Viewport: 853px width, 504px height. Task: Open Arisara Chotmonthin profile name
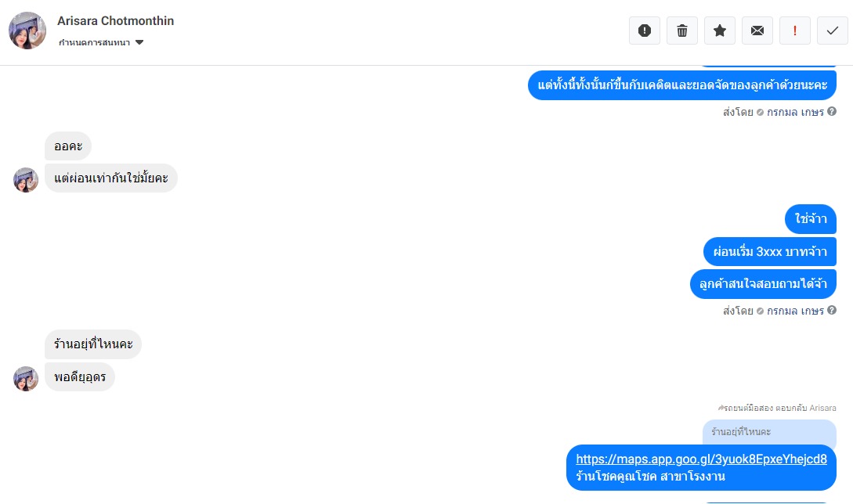[115, 20]
